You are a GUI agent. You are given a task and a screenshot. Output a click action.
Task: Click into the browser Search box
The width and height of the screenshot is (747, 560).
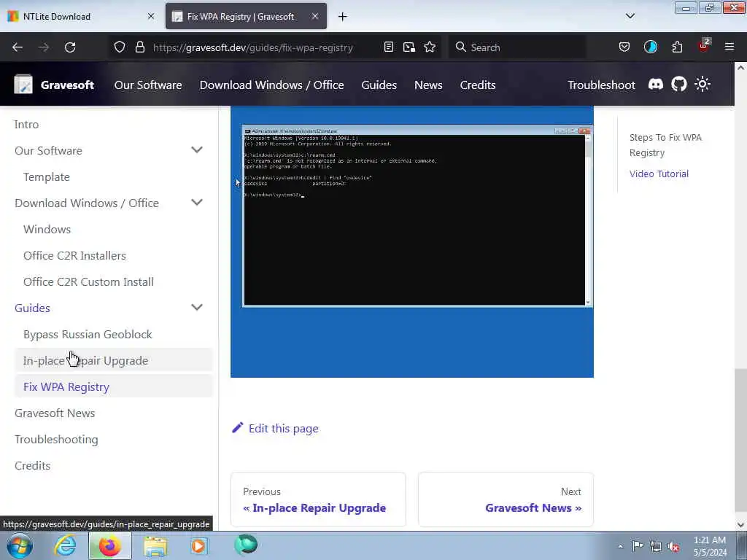(x=517, y=47)
